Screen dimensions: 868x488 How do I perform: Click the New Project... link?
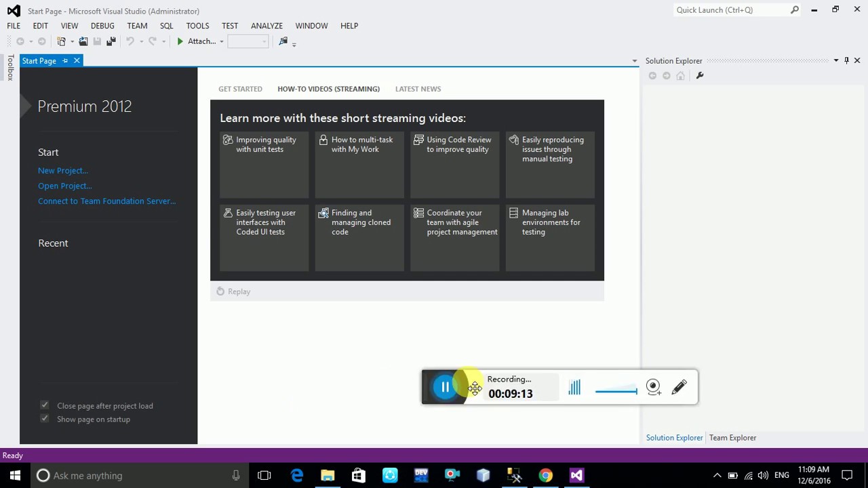tap(63, 171)
